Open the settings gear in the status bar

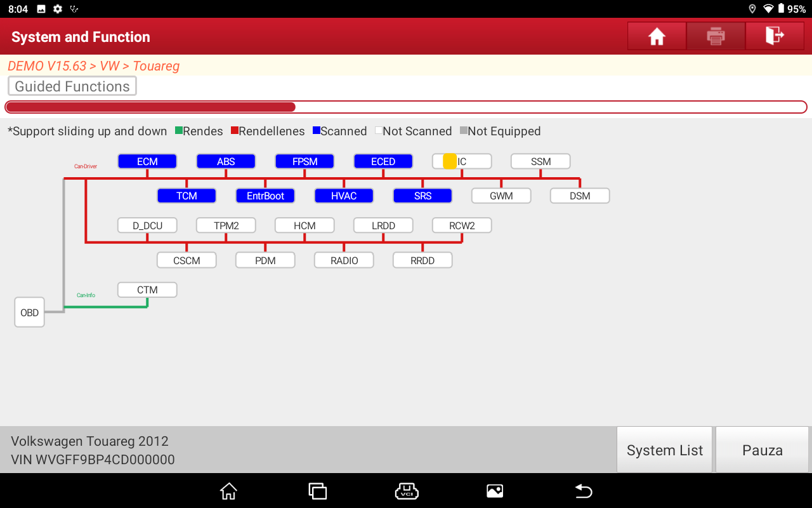click(x=58, y=9)
